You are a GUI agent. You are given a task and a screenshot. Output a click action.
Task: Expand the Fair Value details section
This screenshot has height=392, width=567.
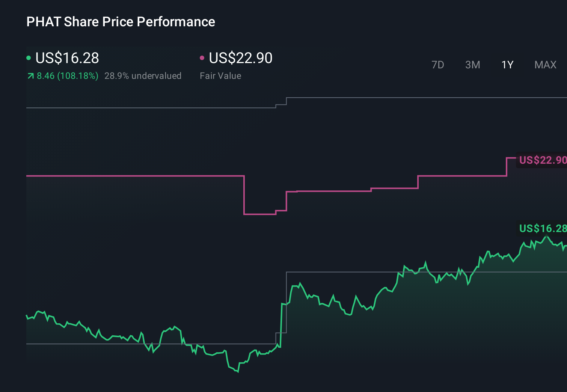tap(221, 75)
